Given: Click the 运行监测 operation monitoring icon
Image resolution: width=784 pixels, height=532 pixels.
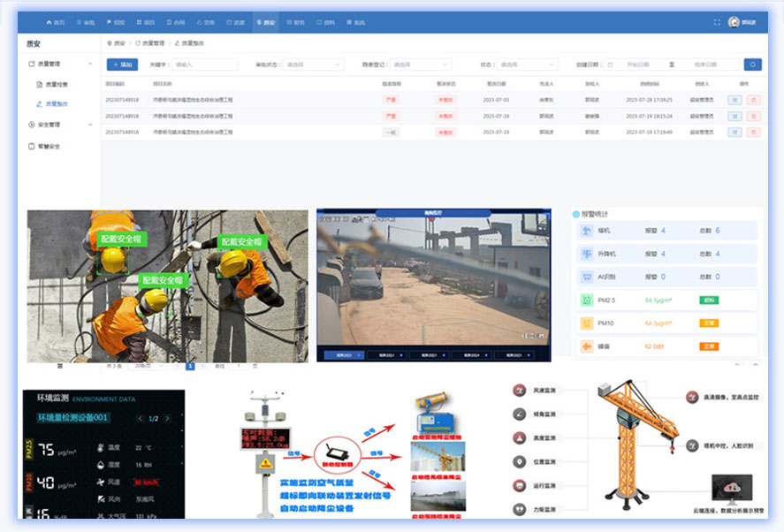Looking at the screenshot, I should (x=520, y=485).
